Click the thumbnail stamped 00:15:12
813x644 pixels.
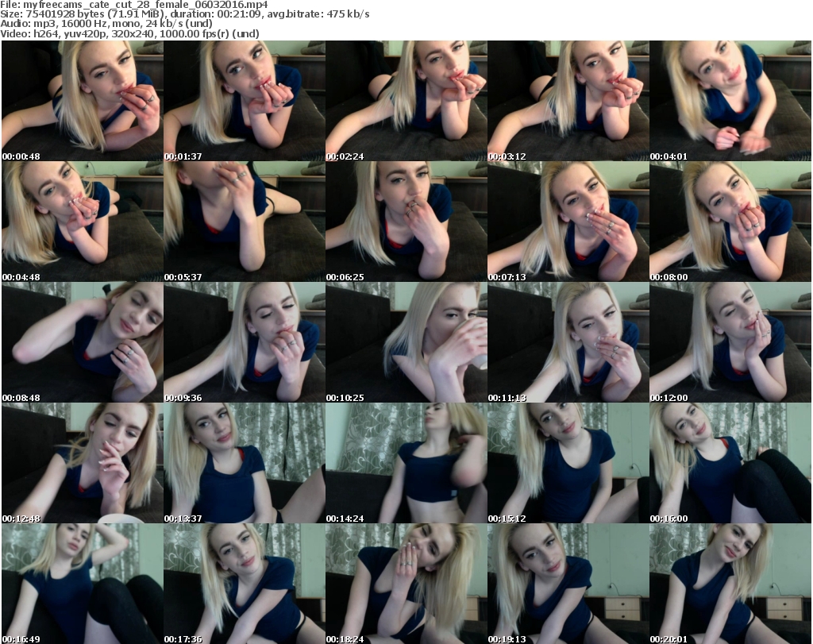(568, 464)
